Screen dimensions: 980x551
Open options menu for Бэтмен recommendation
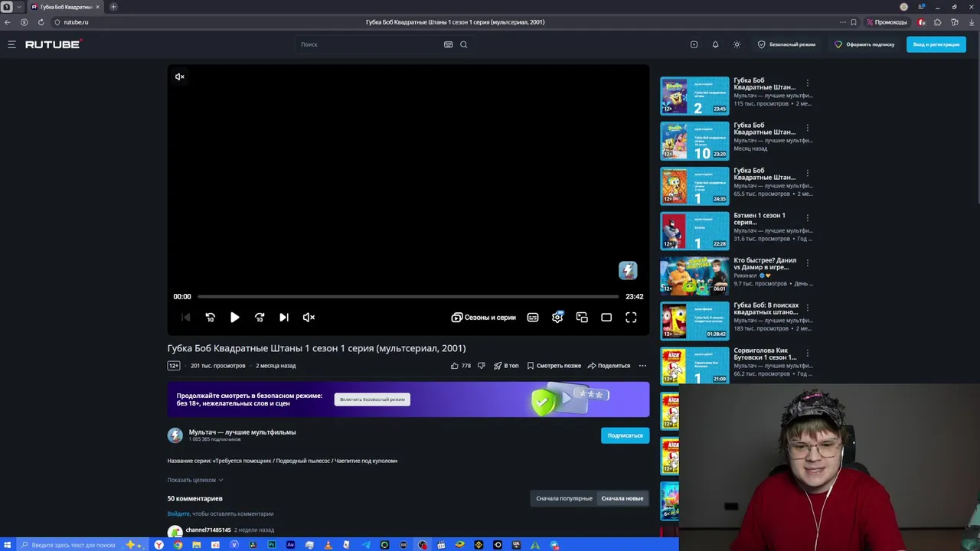(807, 217)
